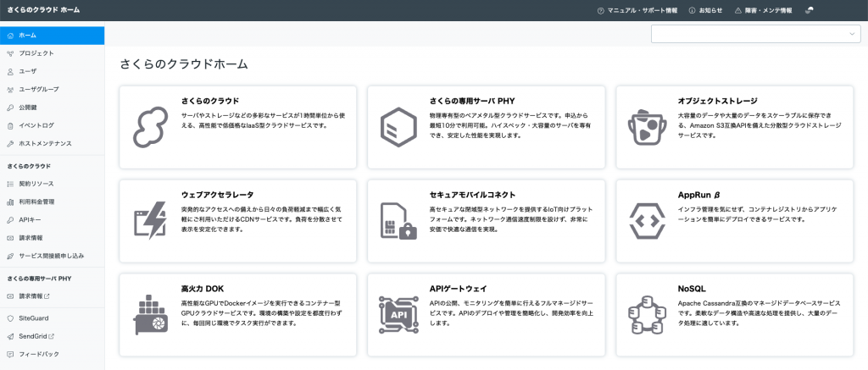Click the ユーザグループ group icon
The width and height of the screenshot is (868, 370).
[10, 90]
